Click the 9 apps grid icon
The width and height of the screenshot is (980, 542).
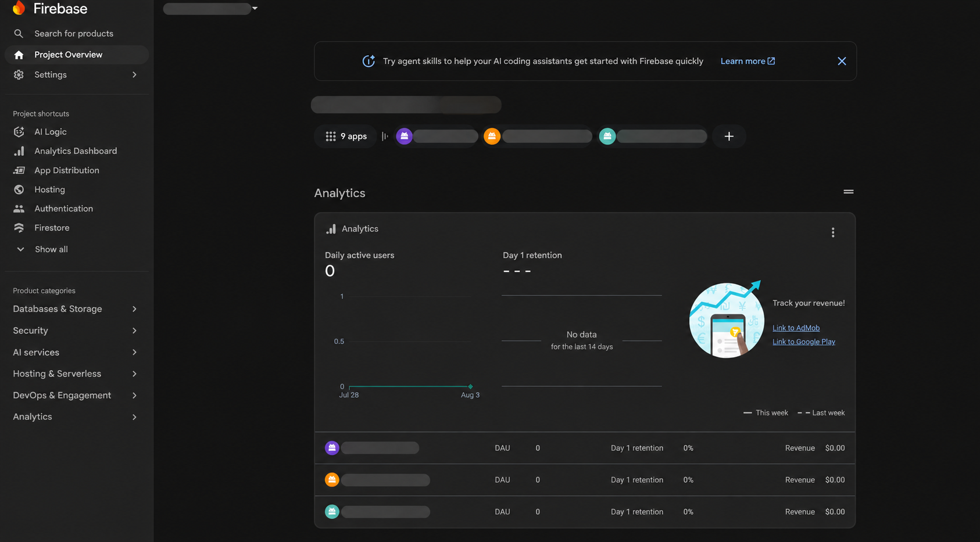tap(331, 137)
